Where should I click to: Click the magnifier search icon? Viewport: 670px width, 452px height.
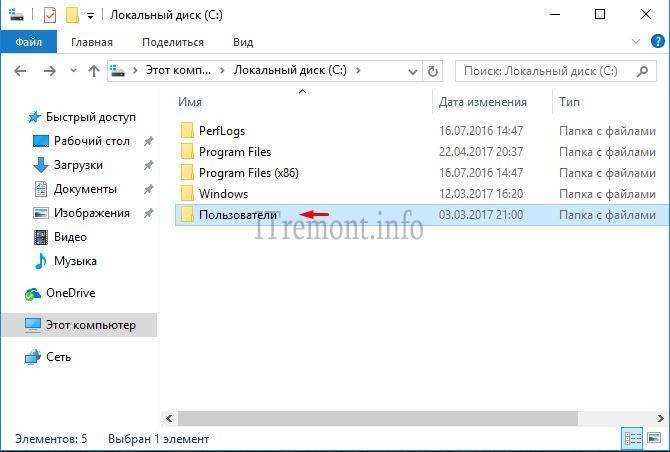(x=642, y=71)
